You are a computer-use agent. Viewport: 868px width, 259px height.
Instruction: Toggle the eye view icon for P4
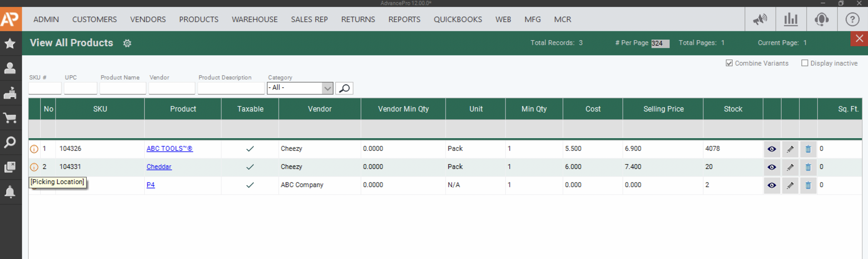tap(771, 185)
